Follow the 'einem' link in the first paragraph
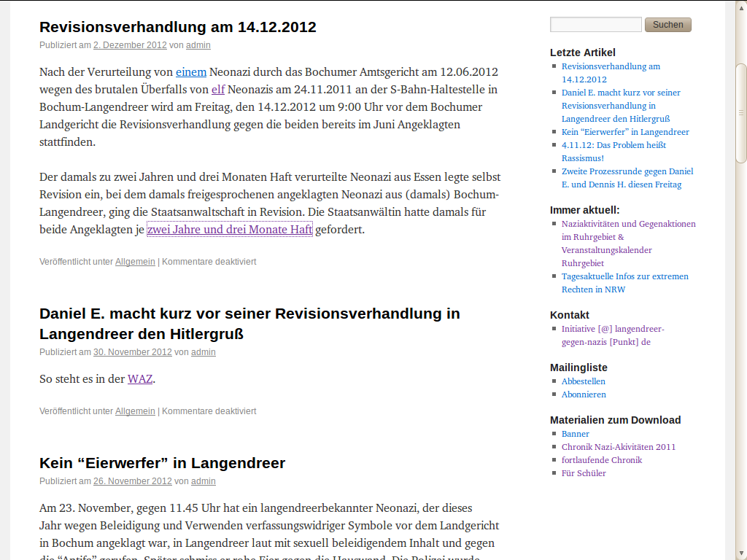747x560 pixels. [191, 71]
